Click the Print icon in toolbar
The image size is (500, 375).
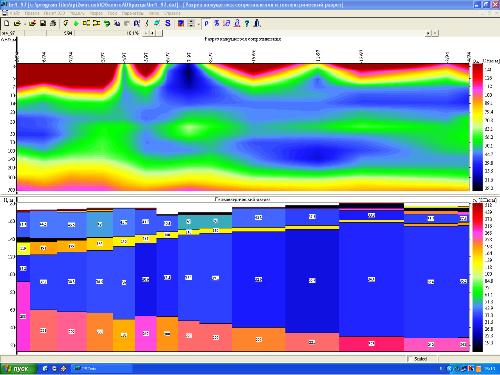pos(53,23)
